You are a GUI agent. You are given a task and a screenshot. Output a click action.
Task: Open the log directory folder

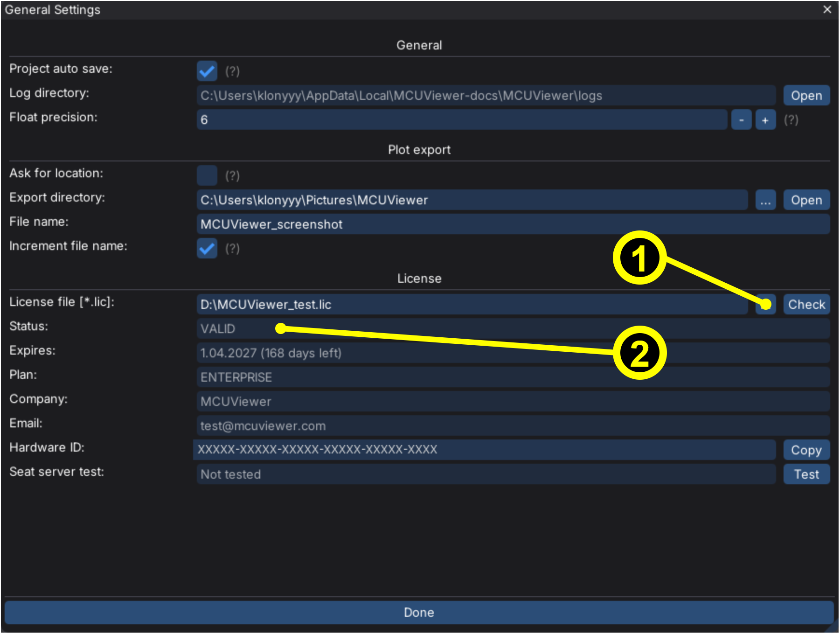(x=806, y=96)
